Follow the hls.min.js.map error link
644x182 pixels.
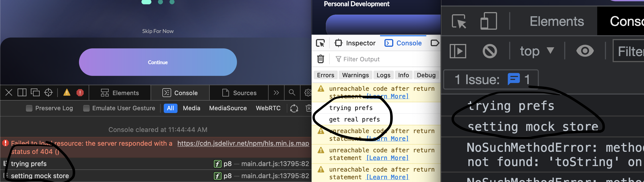pyautogui.click(x=243, y=143)
